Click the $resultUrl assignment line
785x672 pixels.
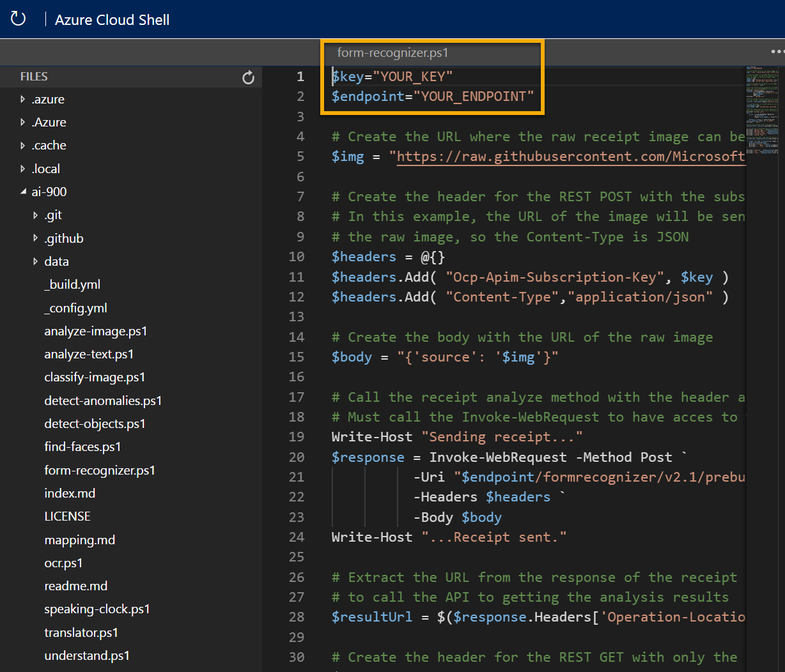point(538,617)
